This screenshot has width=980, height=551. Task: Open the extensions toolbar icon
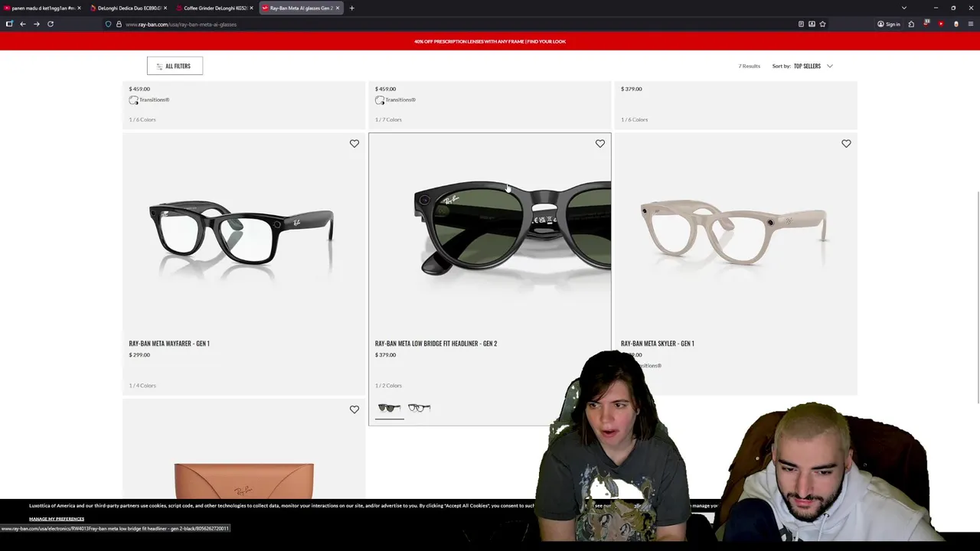[911, 24]
